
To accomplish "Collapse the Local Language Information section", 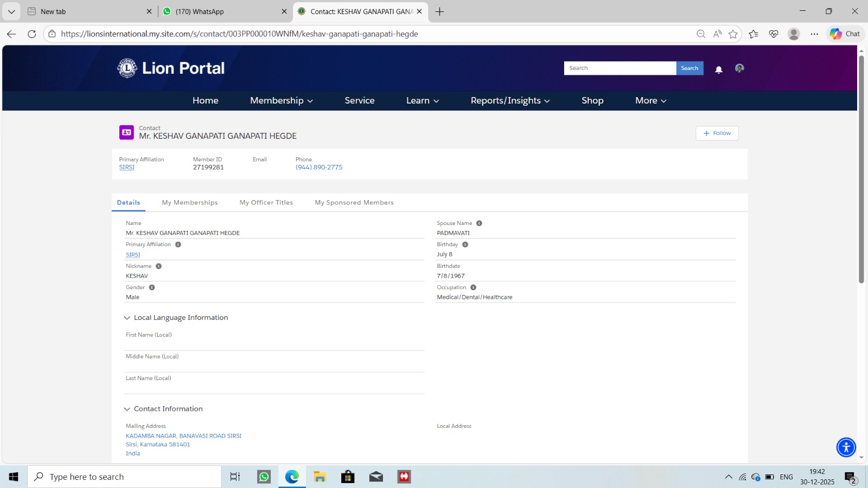I will point(127,318).
